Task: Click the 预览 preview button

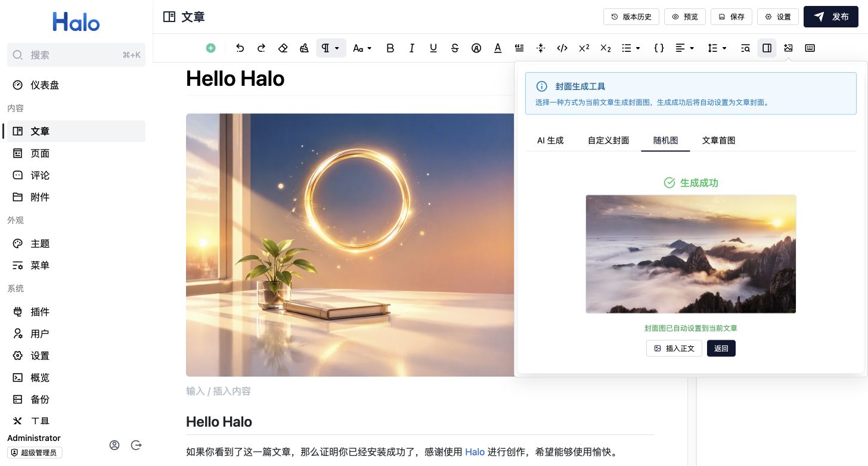Action: tap(685, 17)
